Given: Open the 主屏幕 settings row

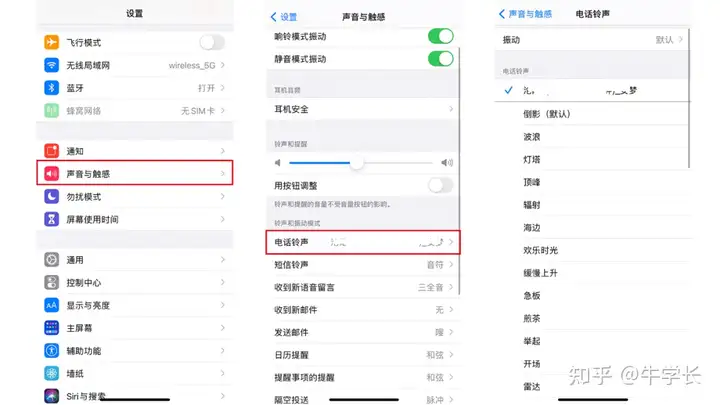Looking at the screenshot, I should click(x=135, y=327).
